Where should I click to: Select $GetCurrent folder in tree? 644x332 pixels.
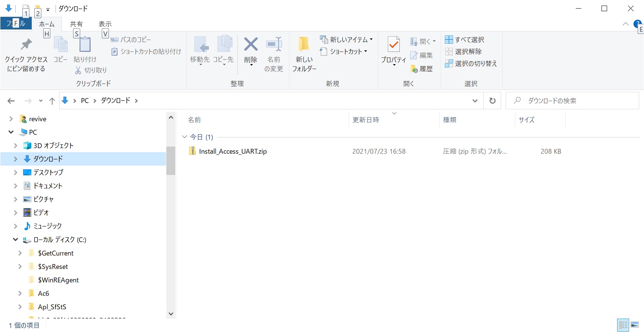pyautogui.click(x=56, y=253)
